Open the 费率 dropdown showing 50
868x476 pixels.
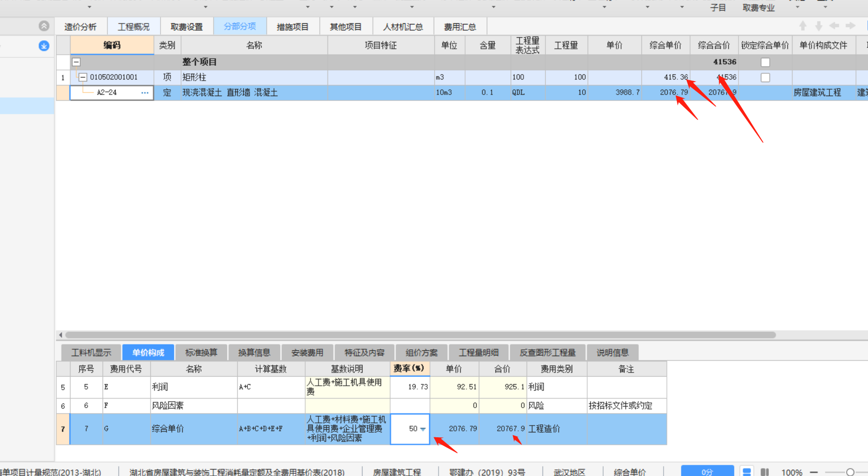coord(423,429)
